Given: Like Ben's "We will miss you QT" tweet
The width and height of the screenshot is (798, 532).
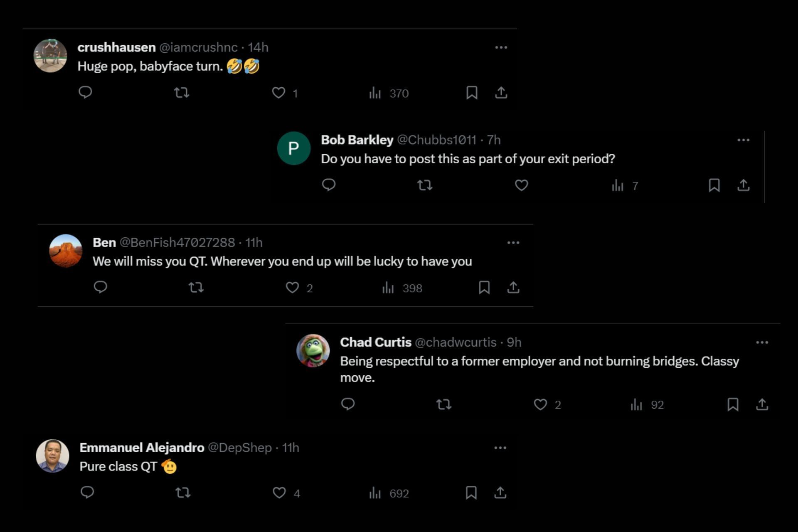Looking at the screenshot, I should pos(292,287).
